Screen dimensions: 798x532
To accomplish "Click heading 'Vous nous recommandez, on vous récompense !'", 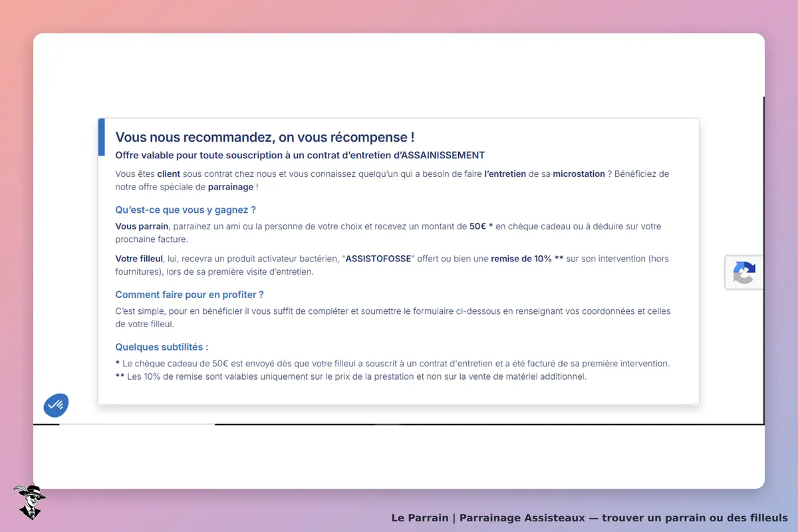I will point(265,137).
